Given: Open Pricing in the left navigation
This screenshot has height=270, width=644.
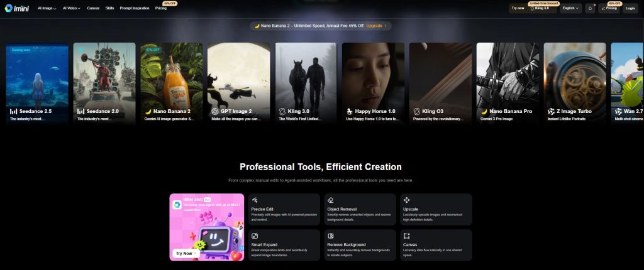Looking at the screenshot, I should click(x=161, y=8).
